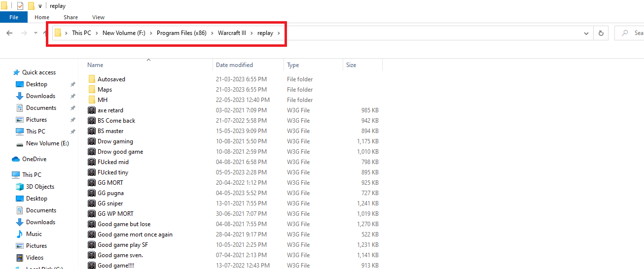The height and width of the screenshot is (269, 644).
Task: Click the New folder quick access icon
Action: 31,6
